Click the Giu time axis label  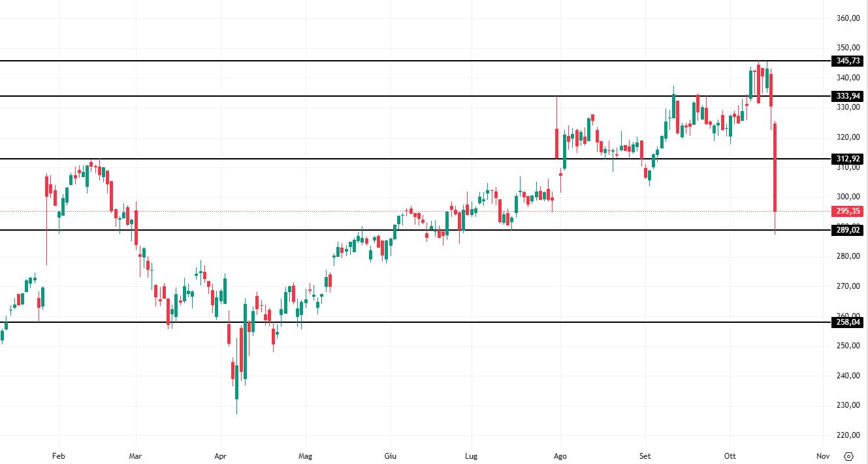click(x=391, y=456)
